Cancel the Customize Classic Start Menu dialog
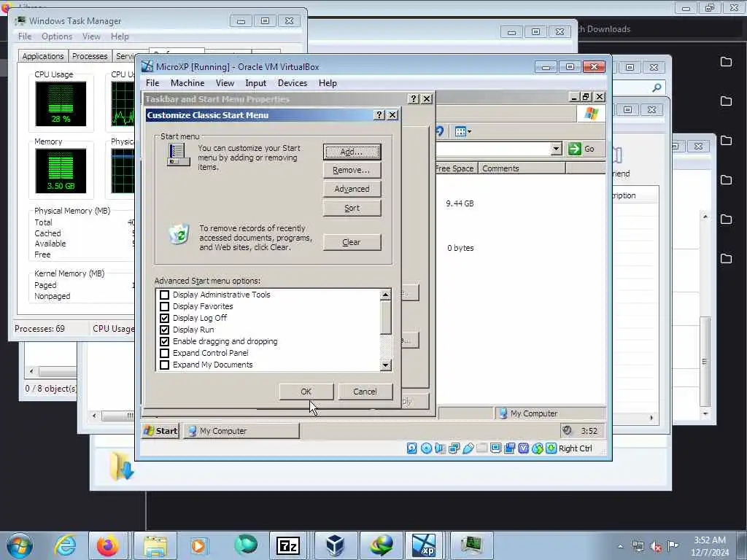The width and height of the screenshot is (747, 560). coord(365,392)
